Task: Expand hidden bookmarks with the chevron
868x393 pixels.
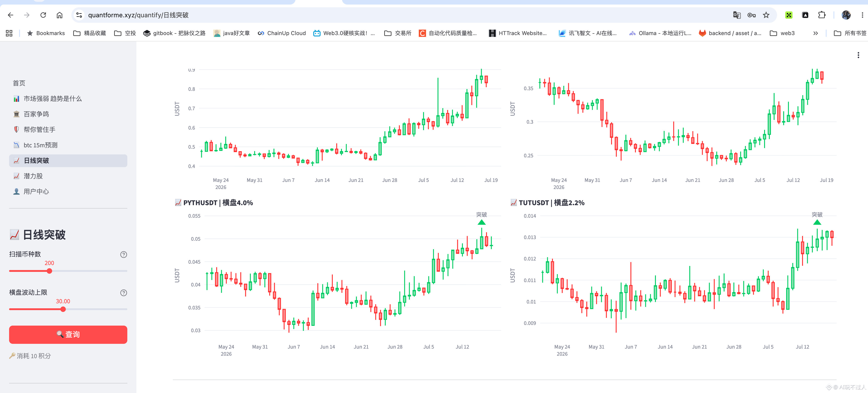Action: coord(815,33)
